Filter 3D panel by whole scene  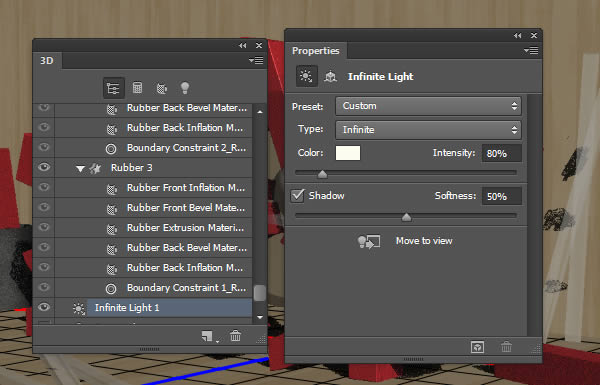(x=113, y=88)
